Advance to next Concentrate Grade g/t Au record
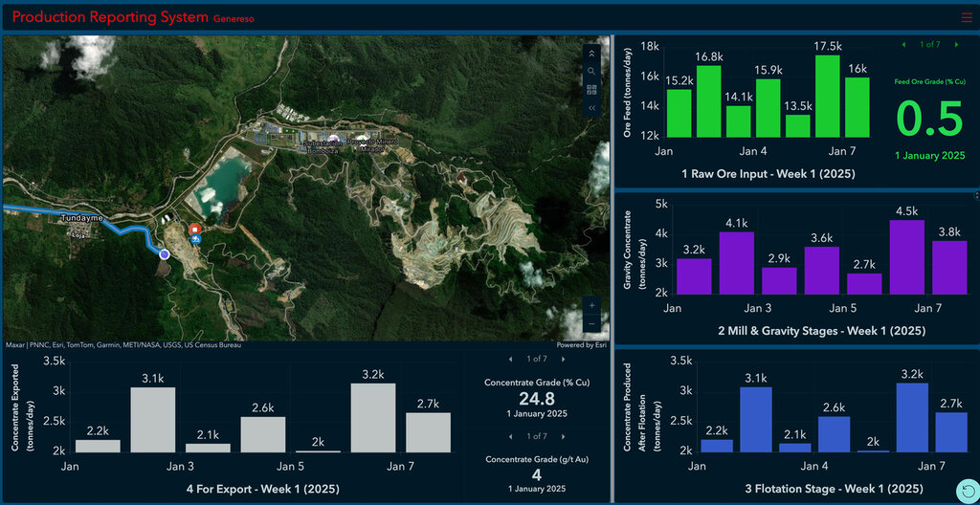 click(563, 436)
